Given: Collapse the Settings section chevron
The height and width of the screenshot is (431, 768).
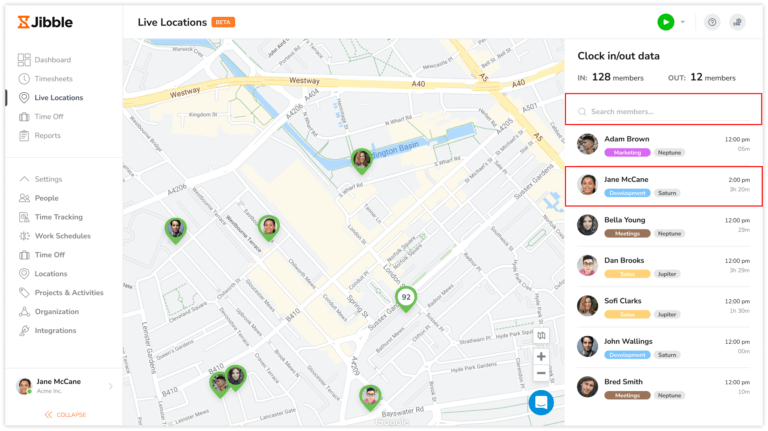Looking at the screenshot, I should point(24,179).
